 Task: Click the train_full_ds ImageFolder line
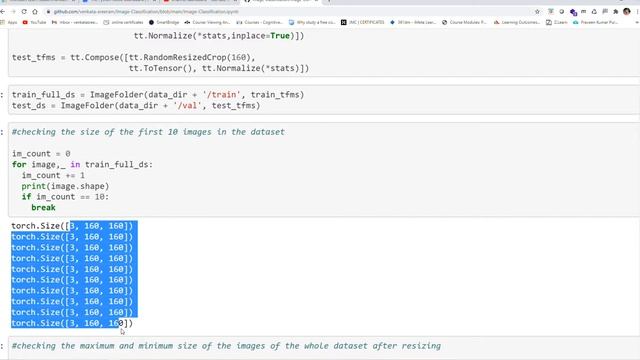coord(158,95)
